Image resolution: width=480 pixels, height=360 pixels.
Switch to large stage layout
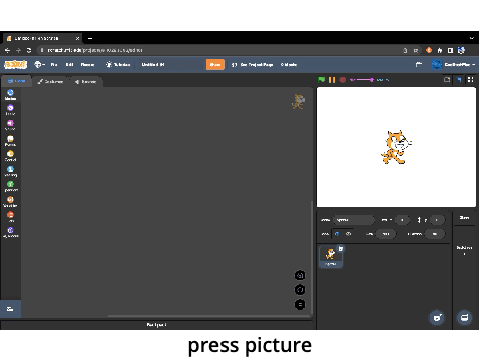click(x=459, y=80)
